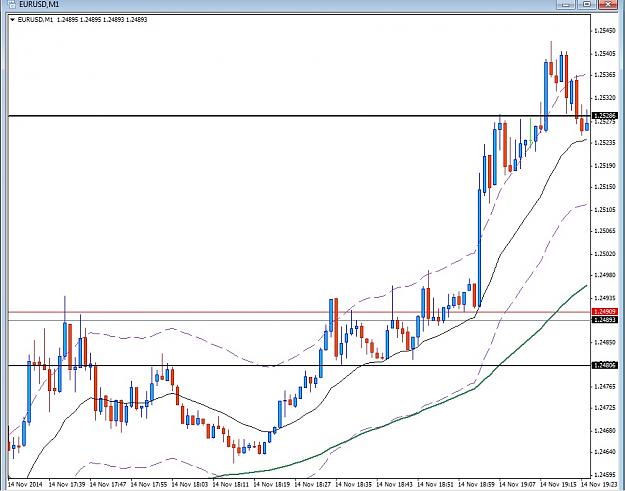The image size is (625, 491).
Task: Click the black 1.25286 price label
Action: [605, 116]
